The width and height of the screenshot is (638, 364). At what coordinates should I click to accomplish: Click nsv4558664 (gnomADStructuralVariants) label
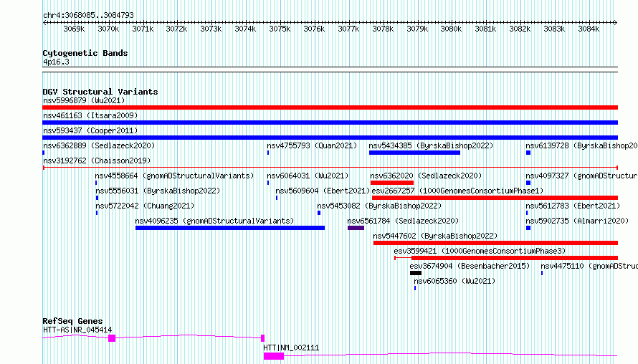coord(174,176)
